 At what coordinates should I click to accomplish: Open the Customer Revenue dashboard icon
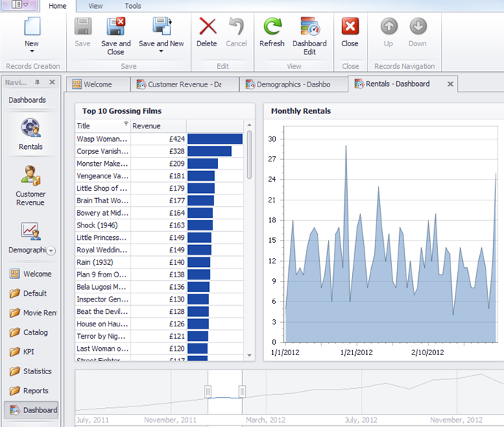(x=31, y=175)
